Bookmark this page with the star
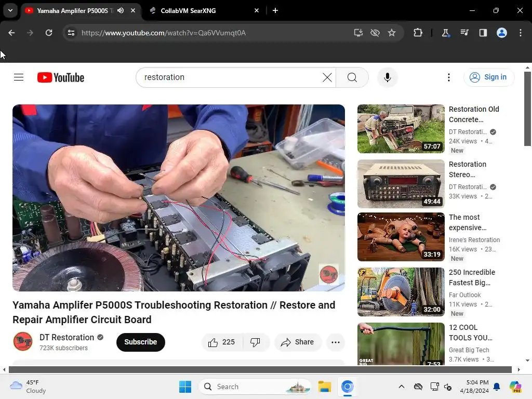This screenshot has height=399, width=532. (x=392, y=33)
